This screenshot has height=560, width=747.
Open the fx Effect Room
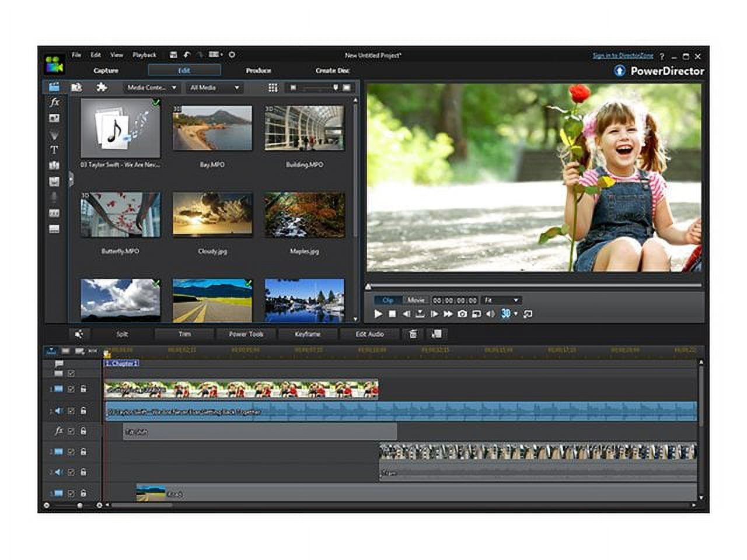point(54,102)
